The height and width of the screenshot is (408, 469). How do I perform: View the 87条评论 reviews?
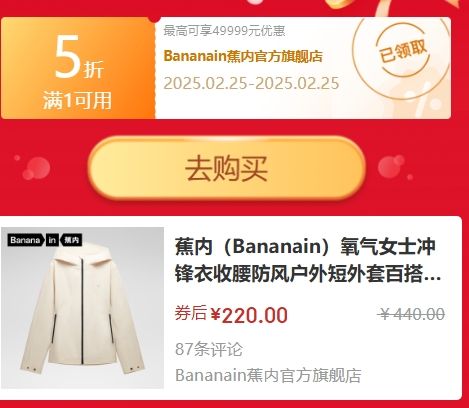[x=209, y=349]
